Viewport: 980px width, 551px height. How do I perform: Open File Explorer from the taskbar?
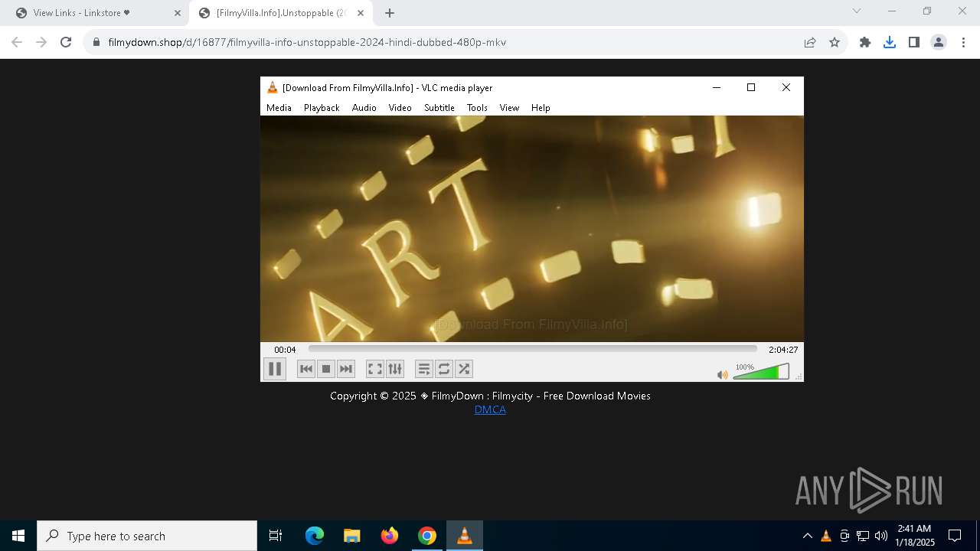point(352,536)
